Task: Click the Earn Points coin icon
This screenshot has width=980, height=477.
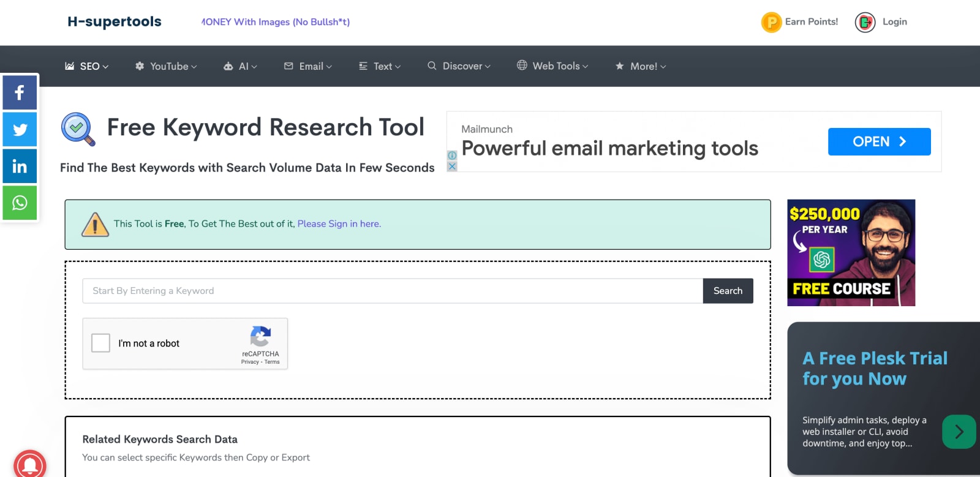Action: click(x=771, y=23)
